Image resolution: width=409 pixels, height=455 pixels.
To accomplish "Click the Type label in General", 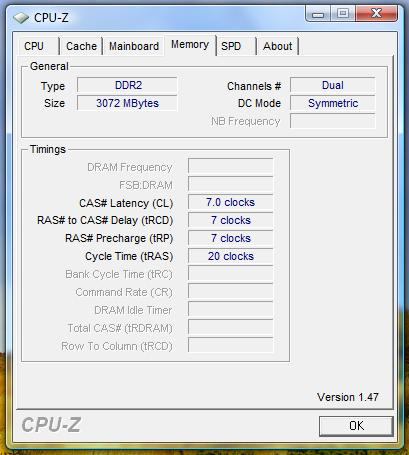I will point(53,86).
